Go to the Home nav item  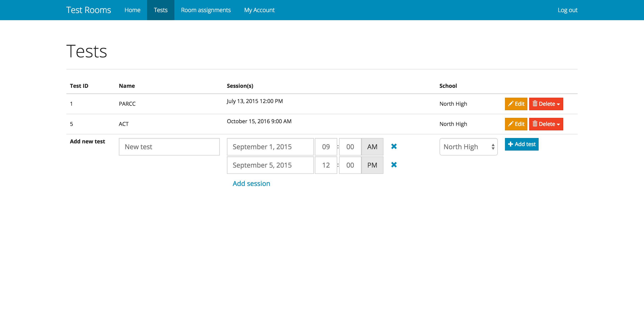133,10
